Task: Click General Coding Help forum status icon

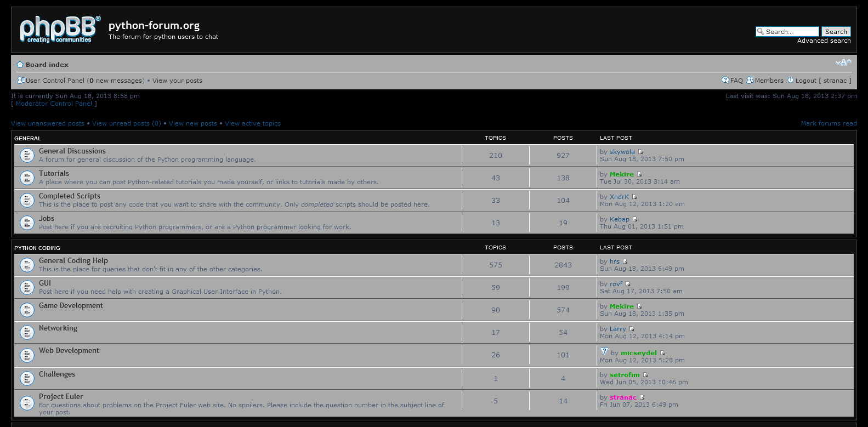Action: pyautogui.click(x=27, y=265)
